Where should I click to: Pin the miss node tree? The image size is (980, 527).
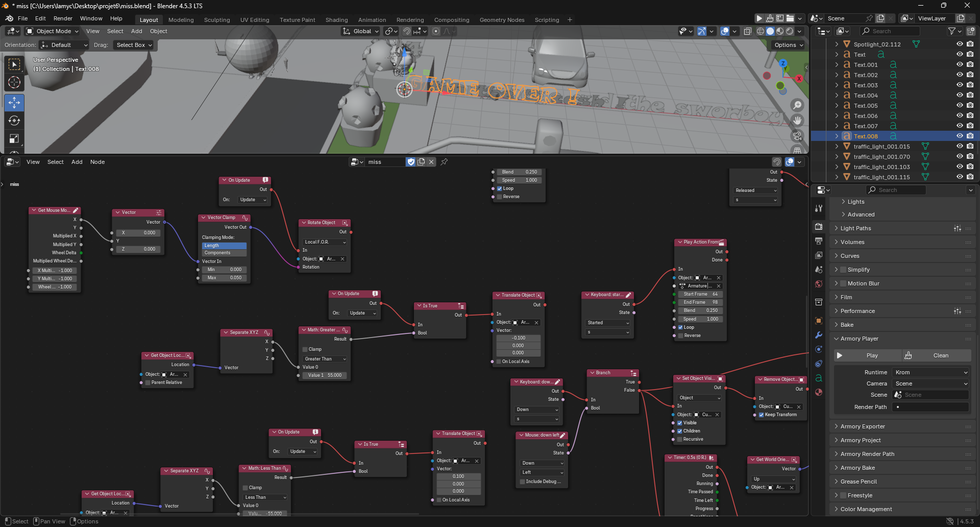pos(444,162)
